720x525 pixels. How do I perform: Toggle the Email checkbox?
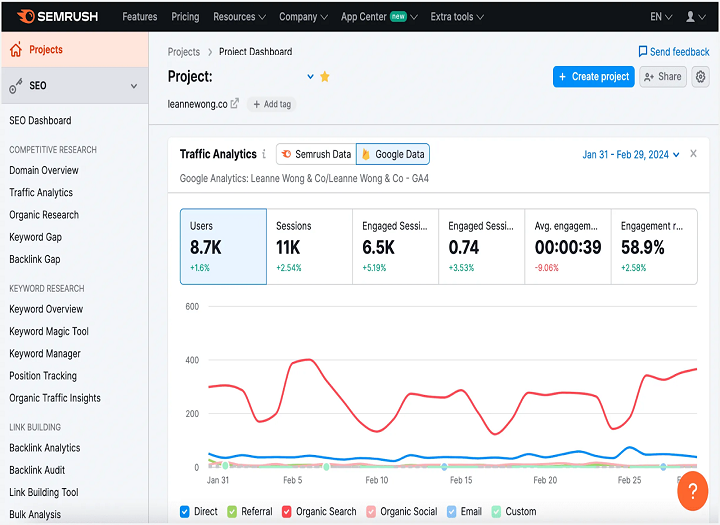click(451, 511)
